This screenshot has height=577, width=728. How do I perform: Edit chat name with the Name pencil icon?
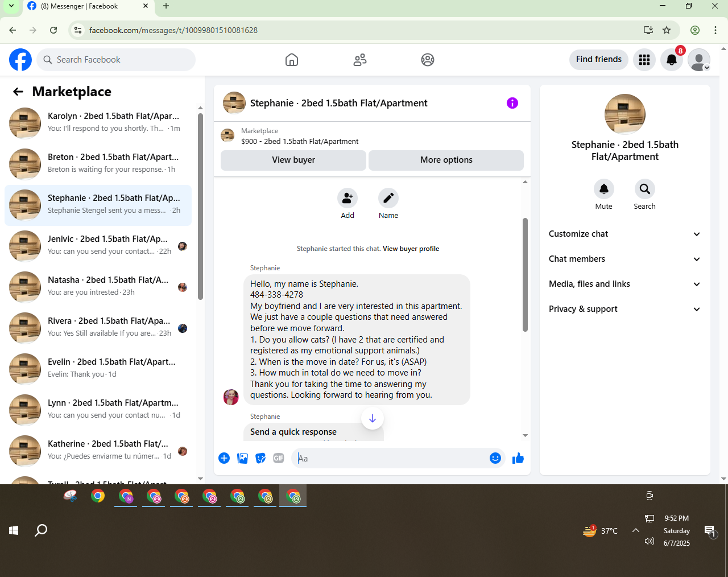click(x=388, y=198)
